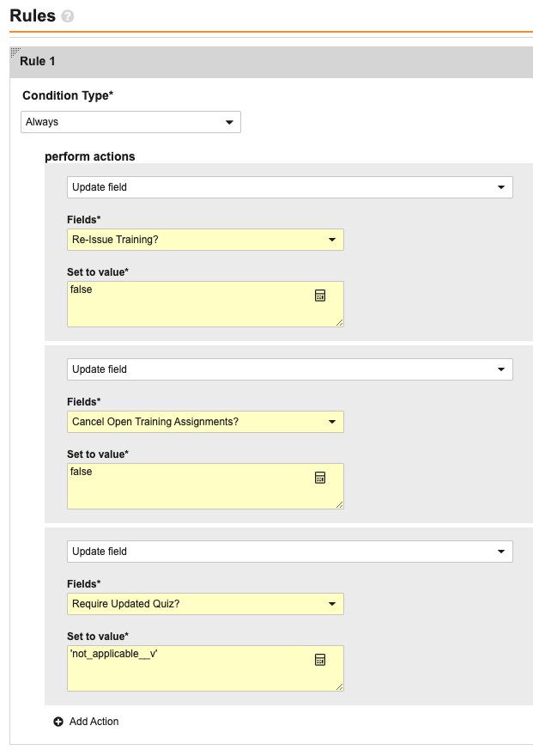This screenshot has width=533, height=756.
Task: Expand the Re-Issue Training? fields dropdown
Action: [205, 240]
